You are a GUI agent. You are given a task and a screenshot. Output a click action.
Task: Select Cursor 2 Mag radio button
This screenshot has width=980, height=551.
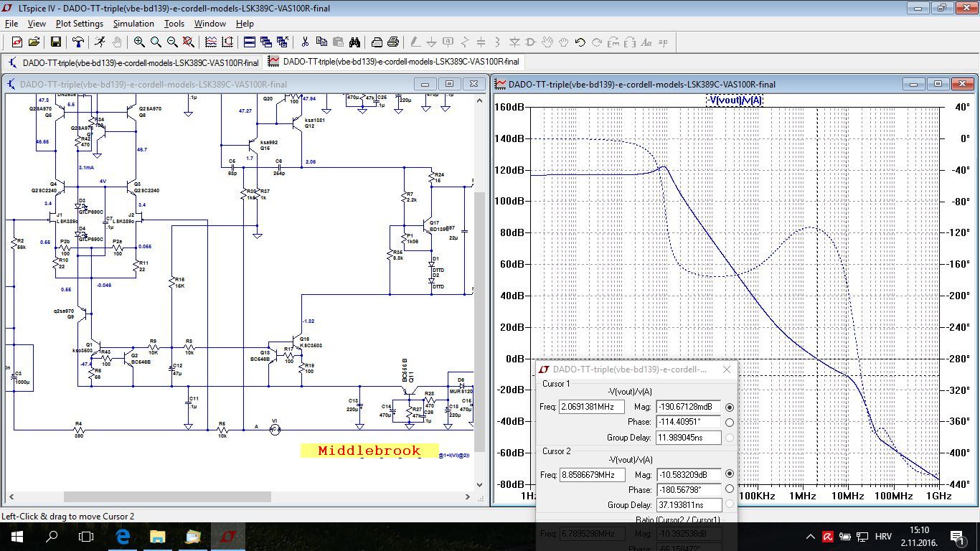[x=730, y=474]
